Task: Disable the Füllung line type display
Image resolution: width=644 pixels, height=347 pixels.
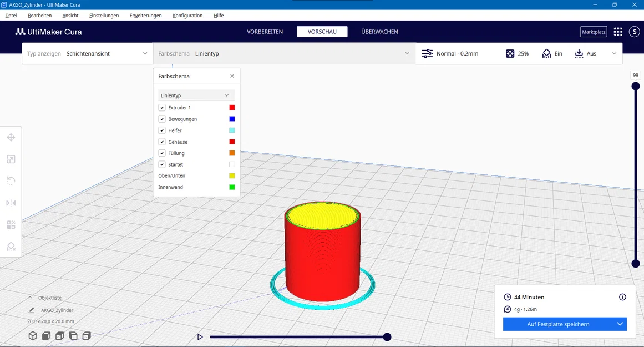Action: point(161,153)
